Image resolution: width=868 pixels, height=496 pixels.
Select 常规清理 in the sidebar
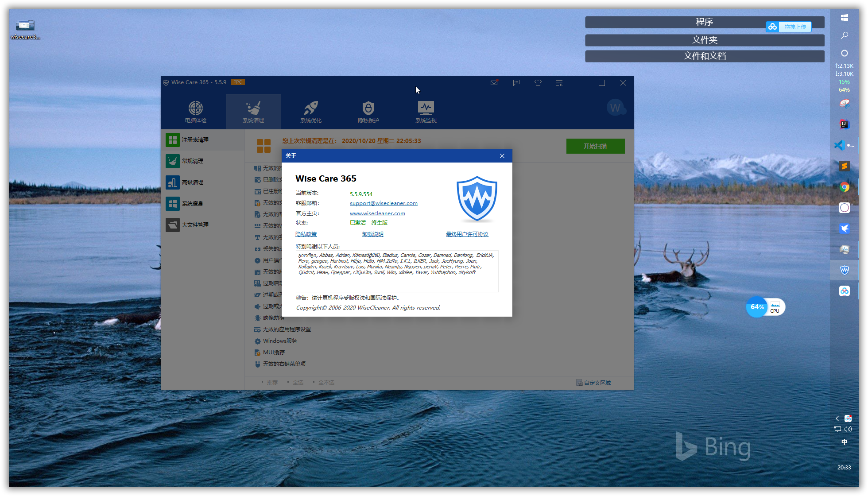click(203, 161)
